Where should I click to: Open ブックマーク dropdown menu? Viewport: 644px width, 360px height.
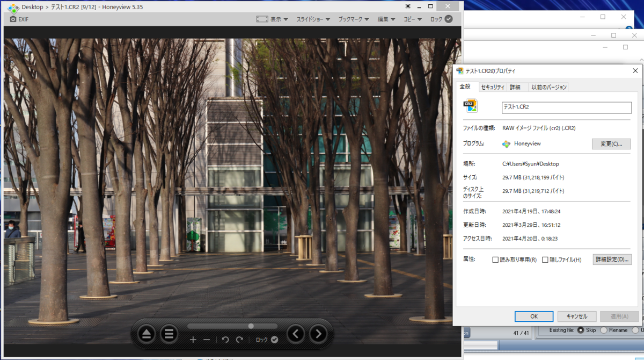click(354, 19)
